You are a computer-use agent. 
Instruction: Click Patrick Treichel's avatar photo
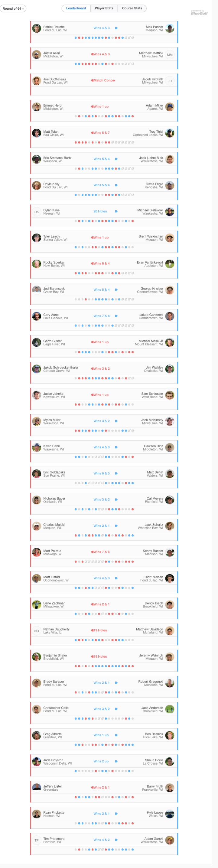pos(36,28)
